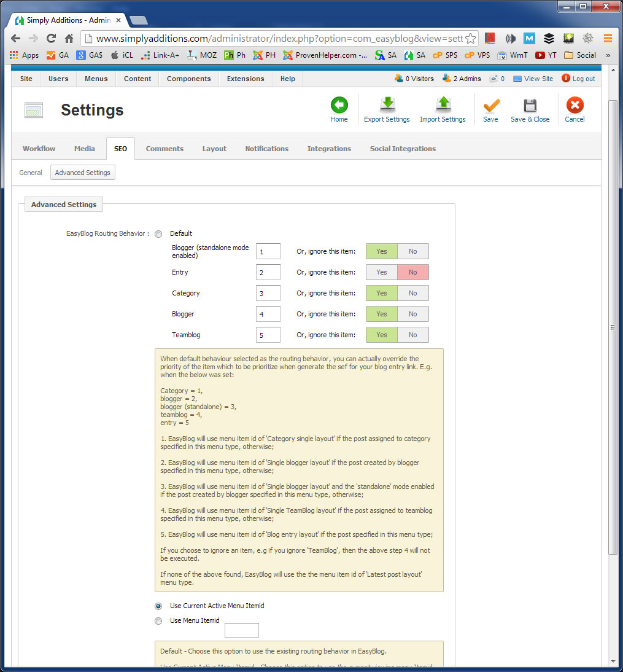Expand the bookmarks overflow chevron
Viewport: 623px width, 672px height.
608,55
